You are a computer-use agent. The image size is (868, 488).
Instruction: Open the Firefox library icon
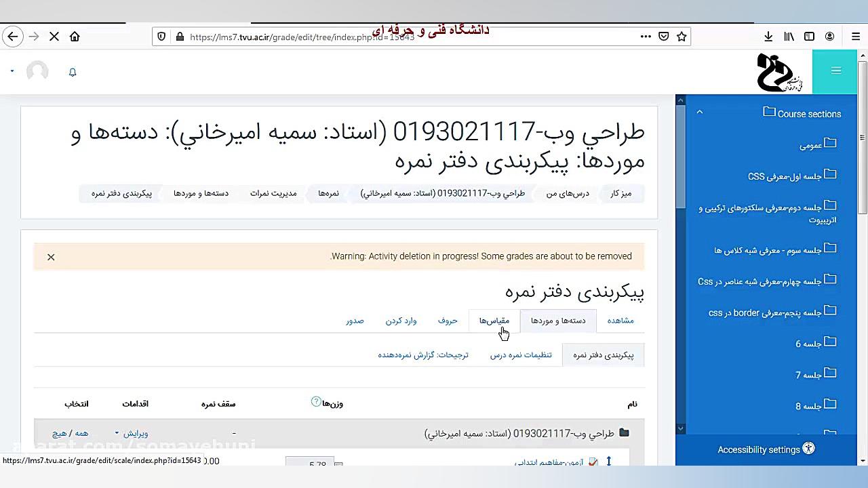tap(788, 36)
